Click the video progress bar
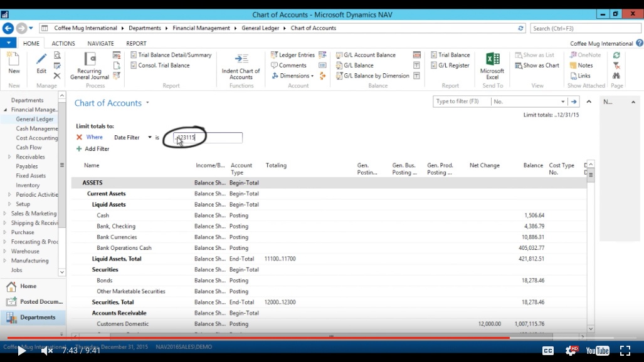Image resolution: width=644 pixels, height=362 pixels. [x=322, y=338]
